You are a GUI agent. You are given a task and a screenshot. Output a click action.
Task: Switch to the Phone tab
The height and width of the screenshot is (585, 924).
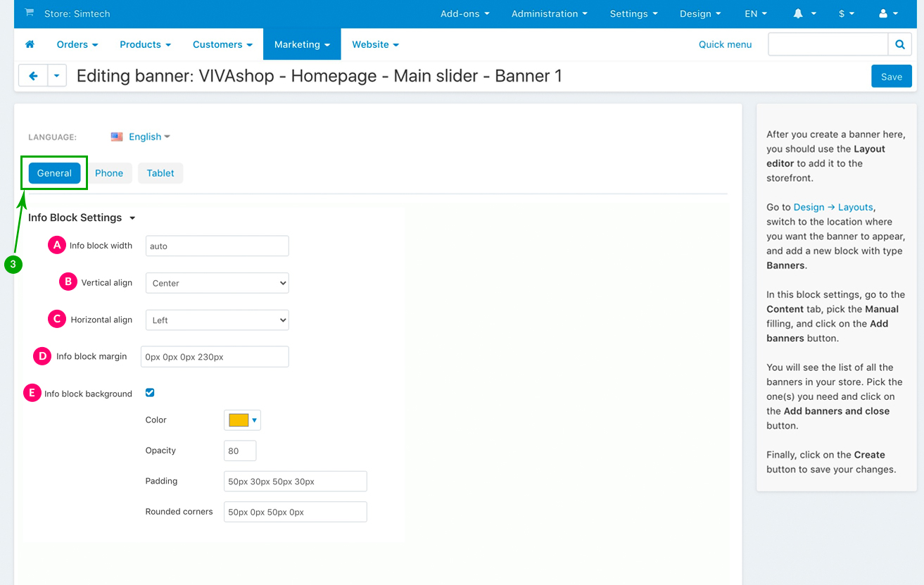tap(109, 173)
